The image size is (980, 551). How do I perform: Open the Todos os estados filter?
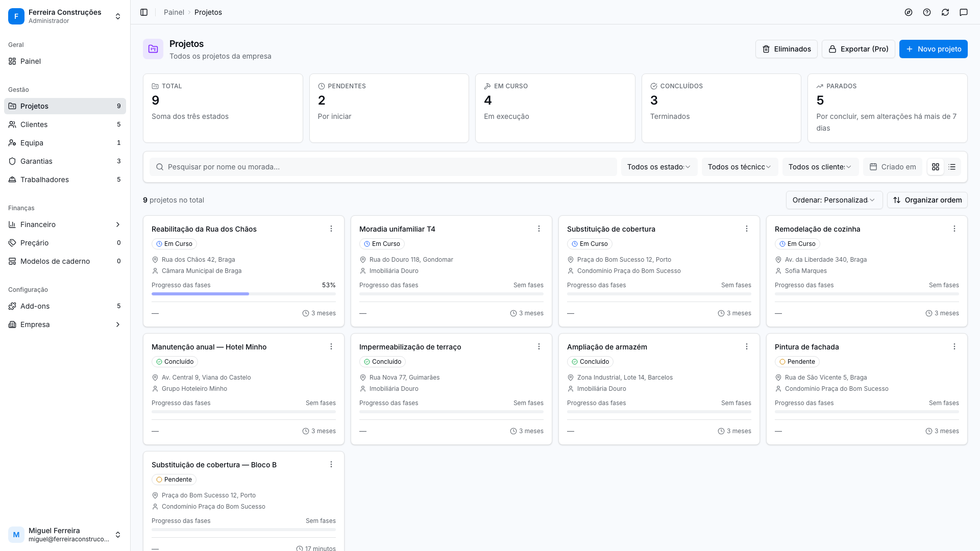[659, 167]
